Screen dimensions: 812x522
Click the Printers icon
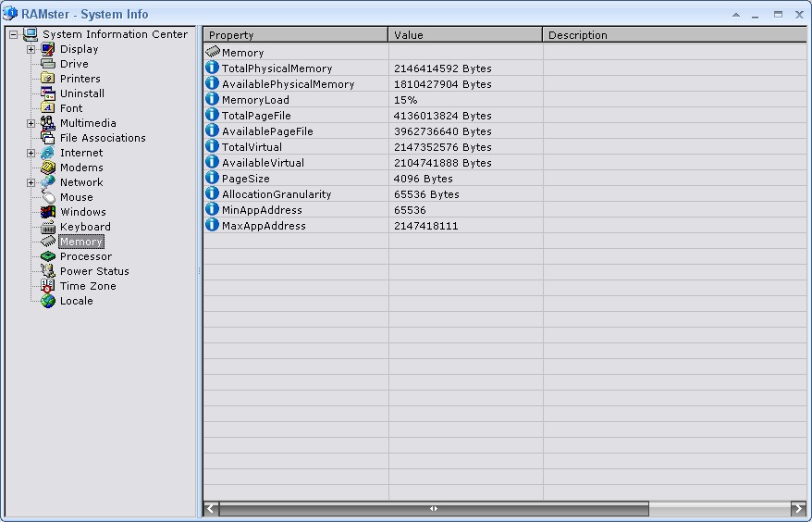click(48, 79)
